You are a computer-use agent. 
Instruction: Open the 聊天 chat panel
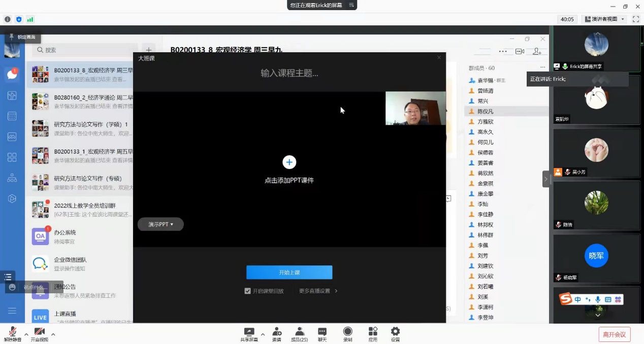point(322,332)
